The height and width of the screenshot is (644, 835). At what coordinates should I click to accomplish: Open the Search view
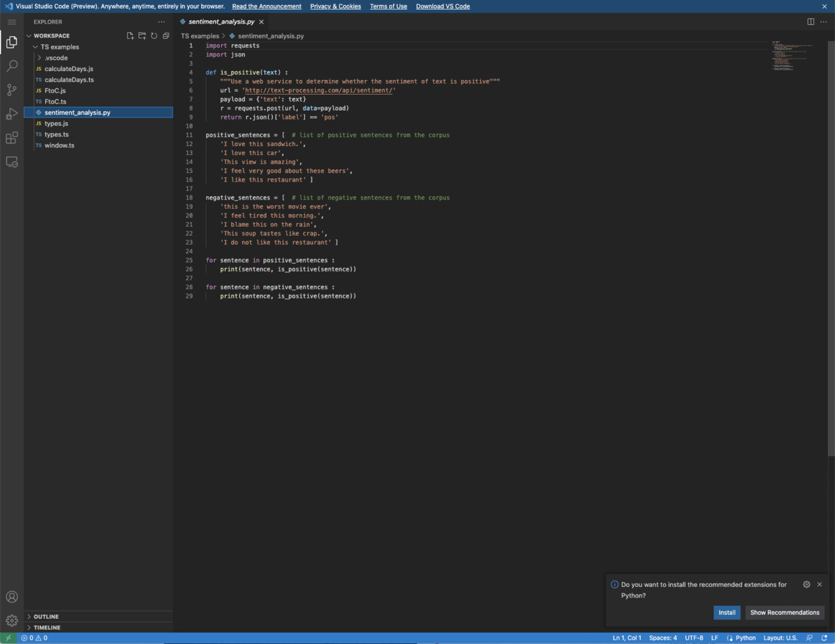click(11, 66)
